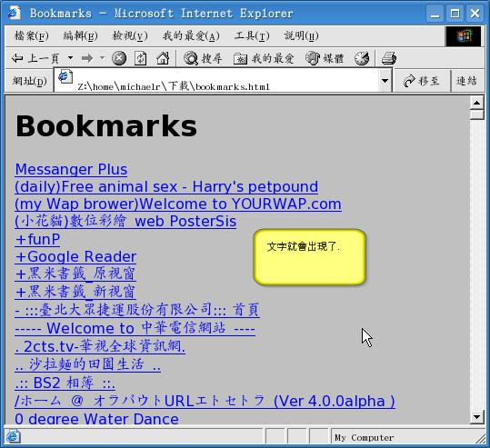Viewport: 490px width, 448px height.
Task: Click the Refresh page icon
Action: point(140,58)
